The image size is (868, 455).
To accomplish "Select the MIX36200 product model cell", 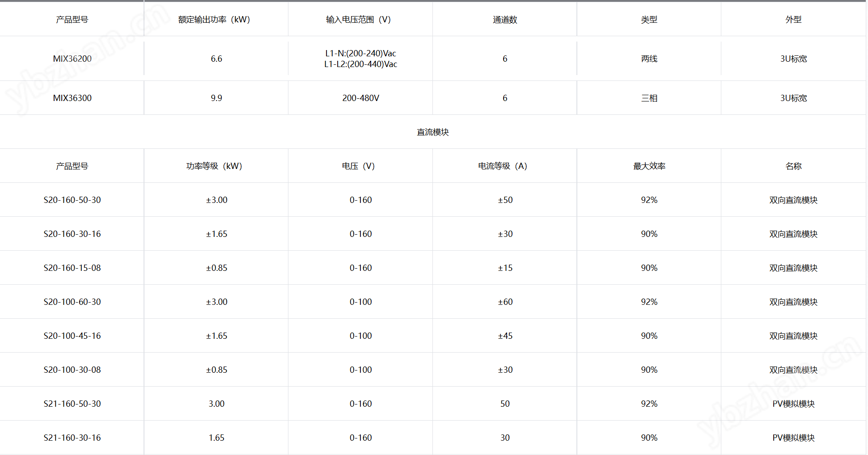I will pyautogui.click(x=72, y=59).
